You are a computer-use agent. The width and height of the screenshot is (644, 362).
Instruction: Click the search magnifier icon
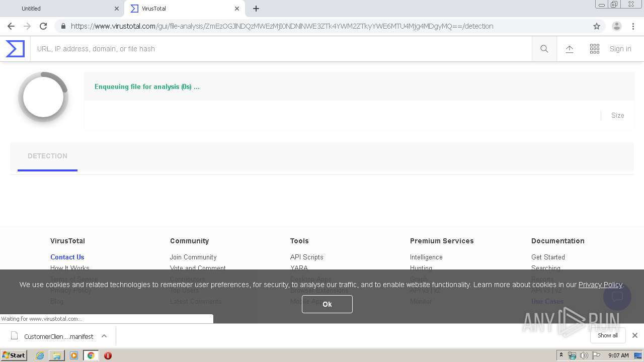pos(544,49)
